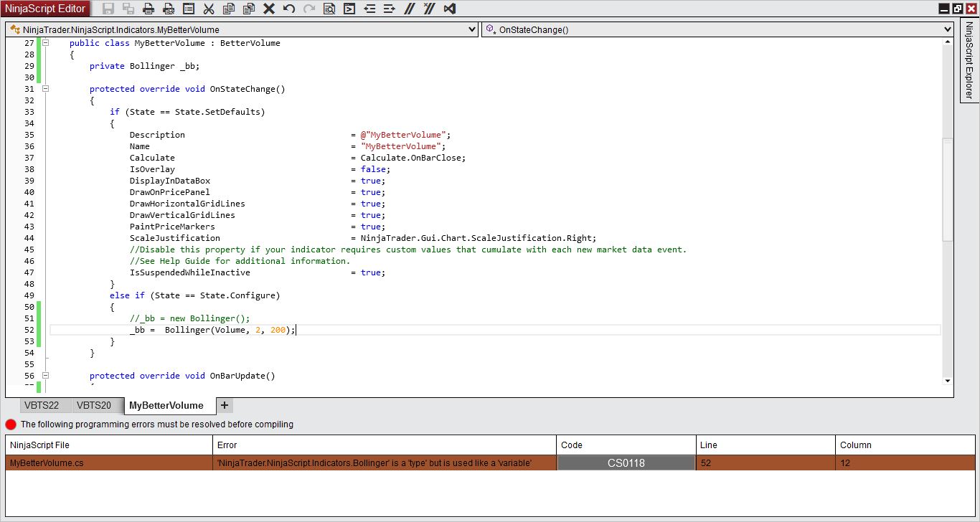Click the code editor vertical scrollbar
The width and height of the screenshot is (980, 522).
(x=948, y=190)
